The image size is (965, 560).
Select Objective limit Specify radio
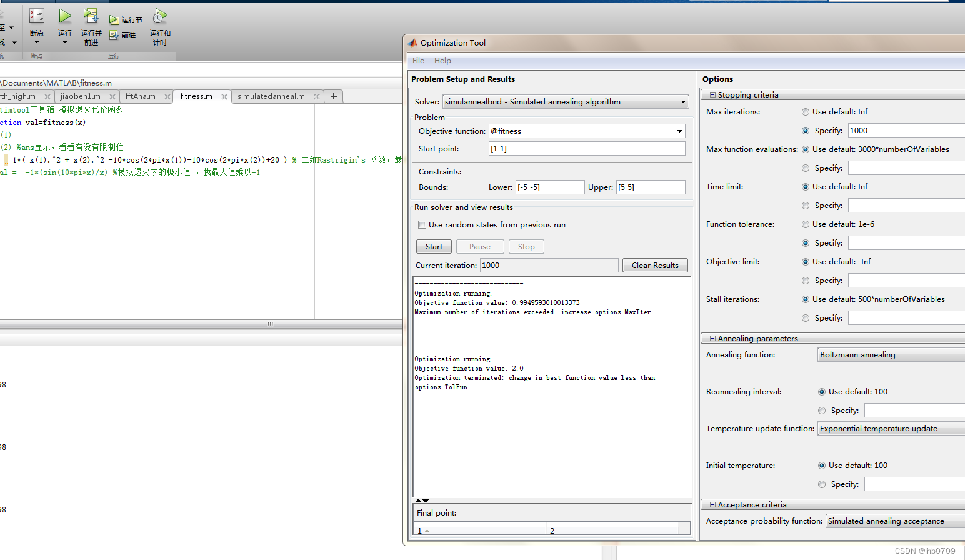click(x=806, y=281)
